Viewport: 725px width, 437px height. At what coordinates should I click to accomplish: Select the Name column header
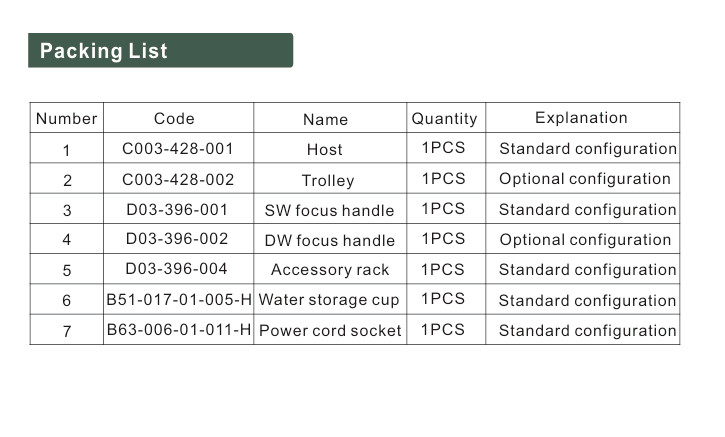click(x=325, y=119)
